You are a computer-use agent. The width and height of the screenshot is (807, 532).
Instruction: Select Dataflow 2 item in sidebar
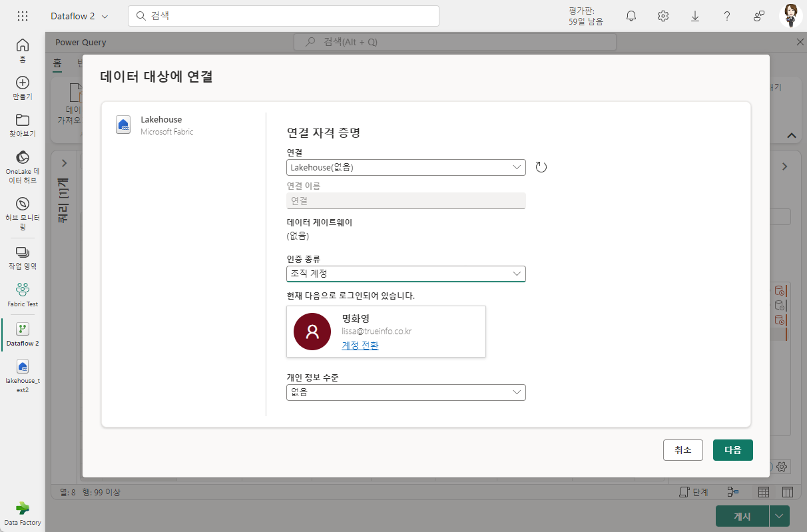click(23, 335)
